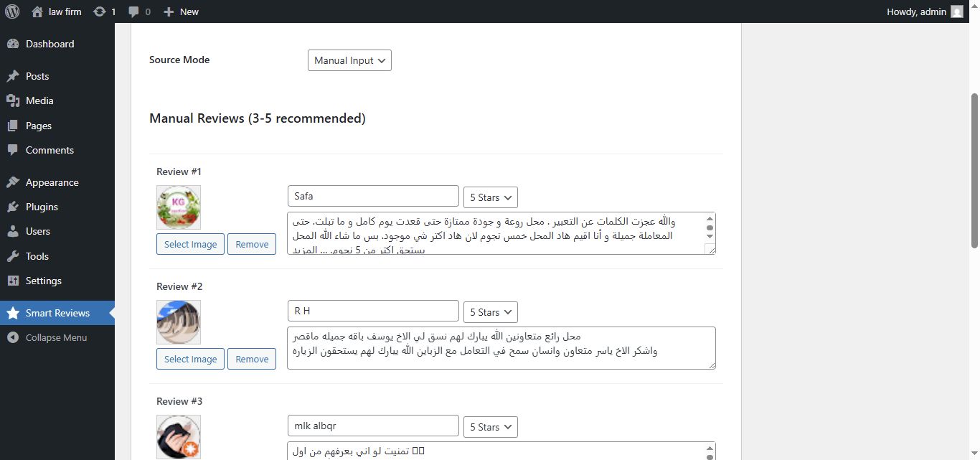
Task: Click Select Image for Review #1
Action: click(x=190, y=244)
